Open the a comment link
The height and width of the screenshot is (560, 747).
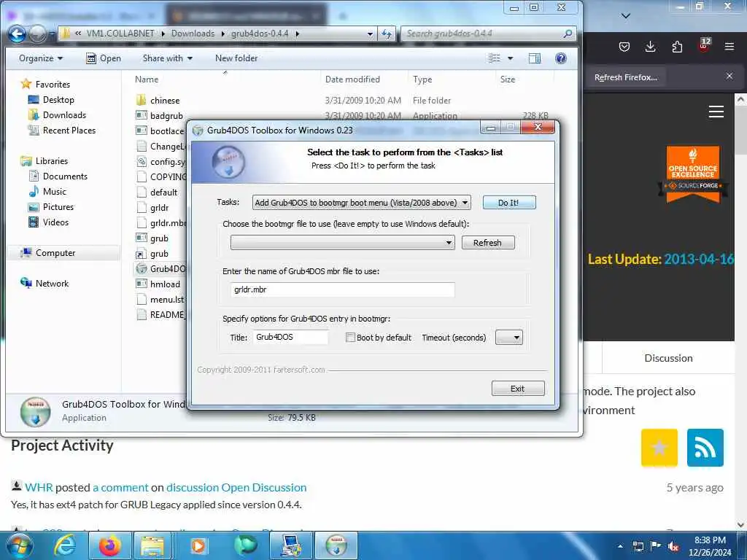[x=120, y=488]
